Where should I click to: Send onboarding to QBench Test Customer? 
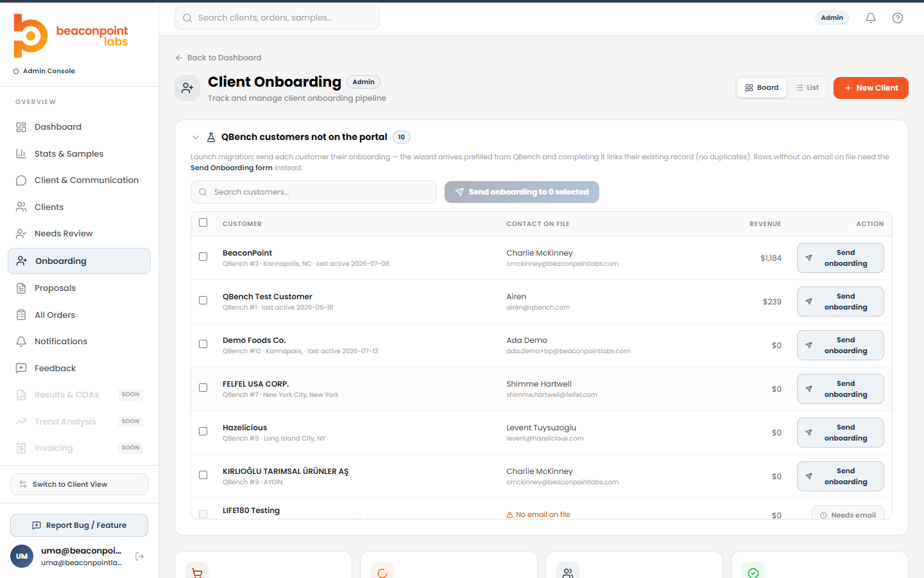pyautogui.click(x=841, y=301)
